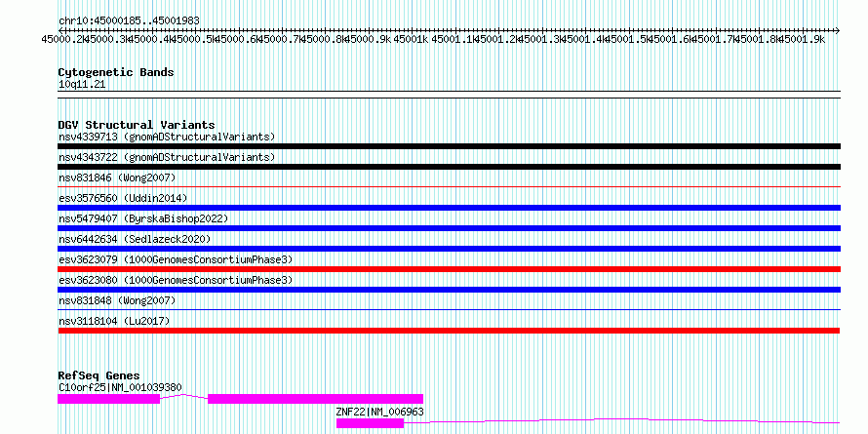Click the left arrowhead of the ruler
868x434 pixels.
coord(60,30)
